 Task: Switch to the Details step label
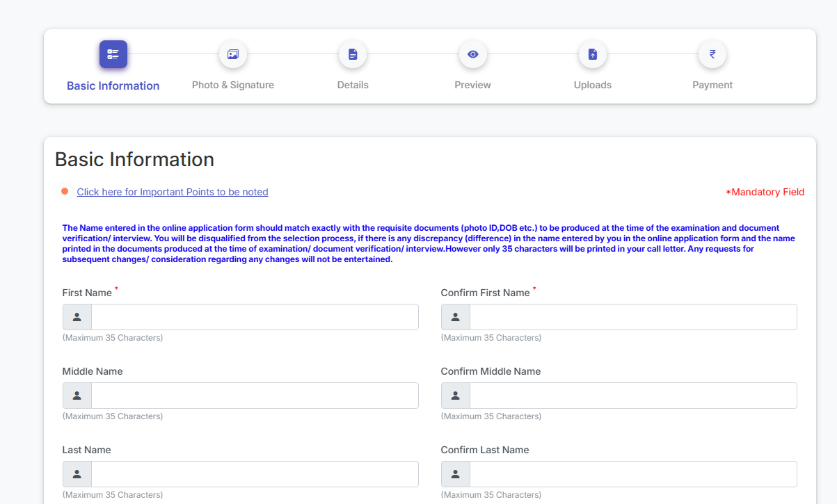click(x=353, y=85)
